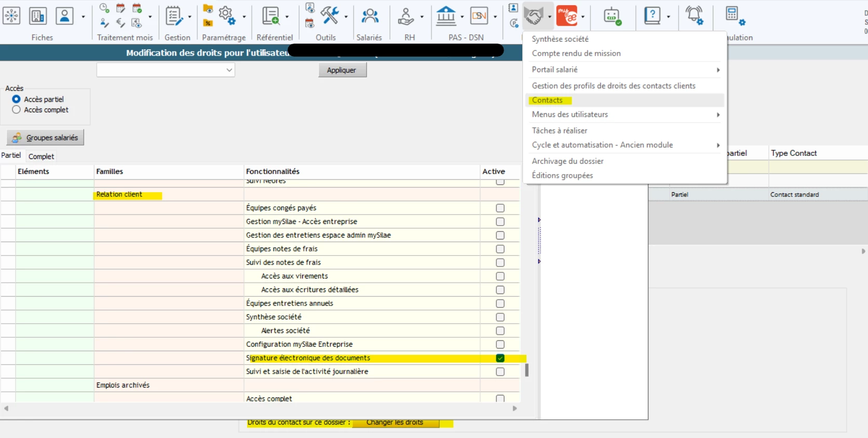Open the Paramétrage gear icon
This screenshot has height=438, width=868.
226,16
